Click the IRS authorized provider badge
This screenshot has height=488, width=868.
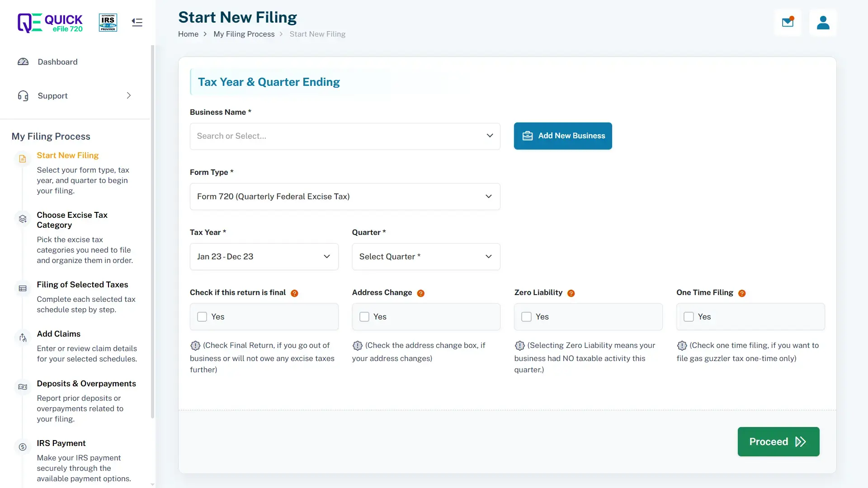point(108,22)
